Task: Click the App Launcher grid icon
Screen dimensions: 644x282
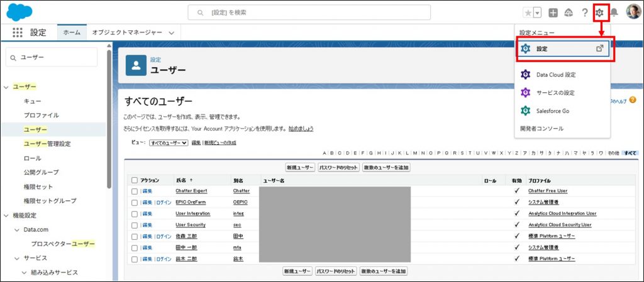Action: coord(17,33)
